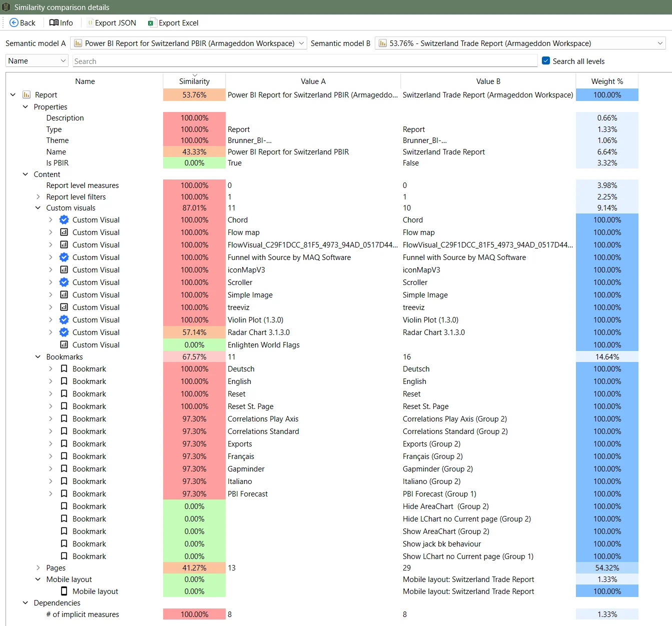Click the bookmark icon on Italiano row
Viewport: 672px width, 626px height.
tap(64, 481)
